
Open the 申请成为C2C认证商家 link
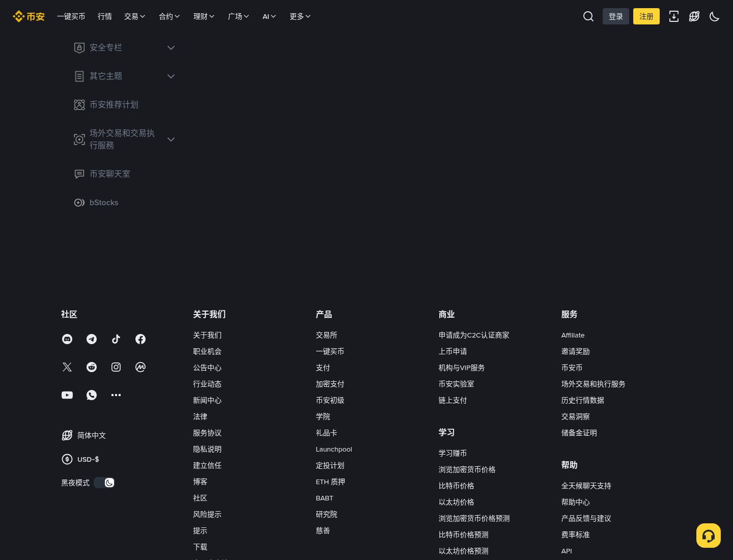[x=474, y=335]
